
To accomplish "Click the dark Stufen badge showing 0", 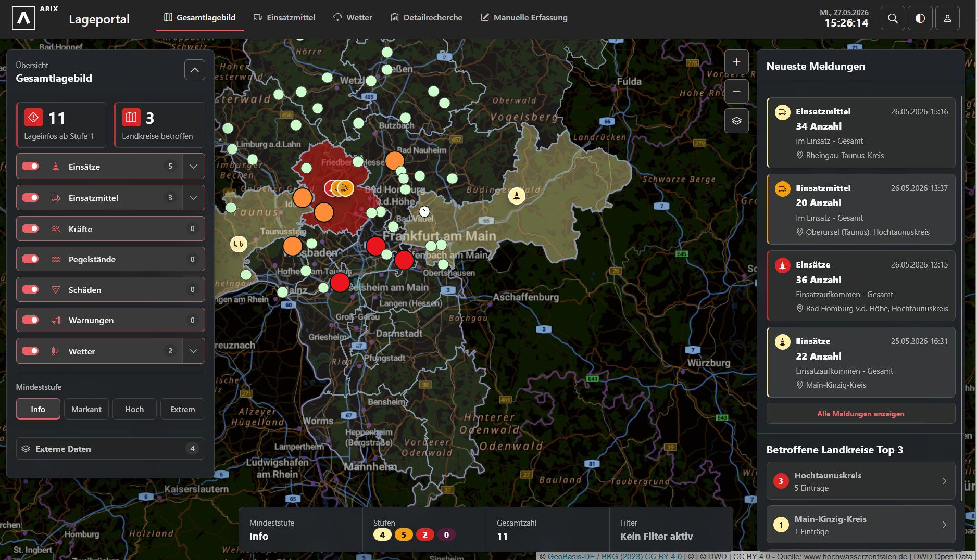I will [x=446, y=535].
